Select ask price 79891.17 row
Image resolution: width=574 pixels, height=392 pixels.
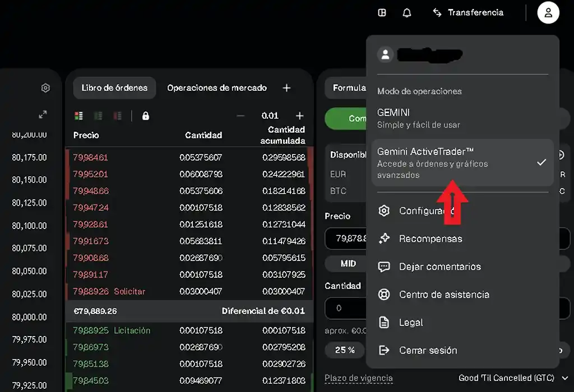point(189,275)
